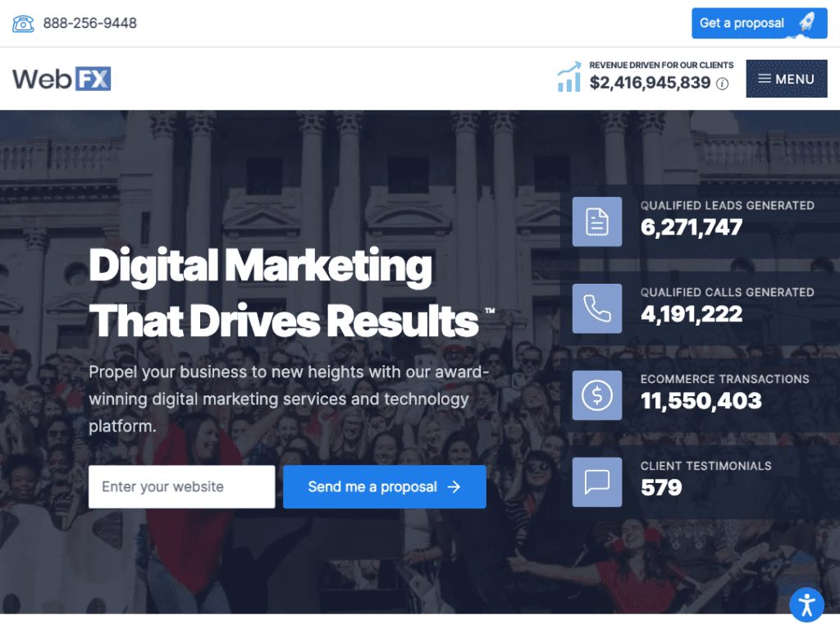Click the document icon for Qualified Leads
The image size is (840, 638).
[597, 221]
